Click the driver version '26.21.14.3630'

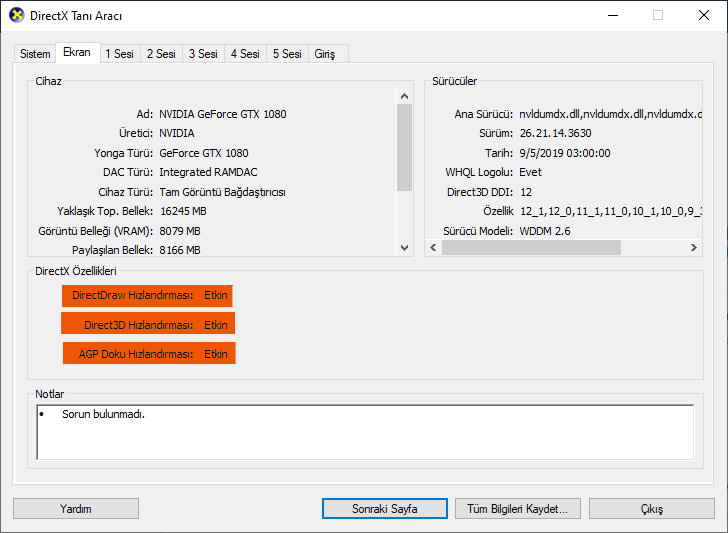[x=556, y=133]
